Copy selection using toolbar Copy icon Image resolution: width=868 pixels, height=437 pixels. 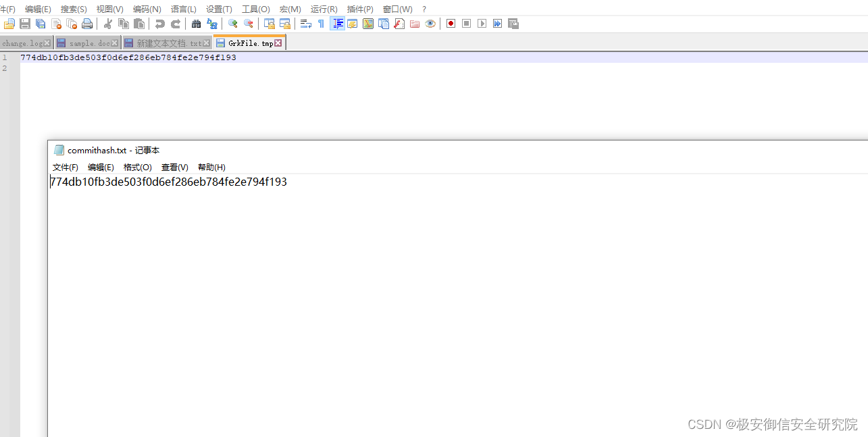124,24
